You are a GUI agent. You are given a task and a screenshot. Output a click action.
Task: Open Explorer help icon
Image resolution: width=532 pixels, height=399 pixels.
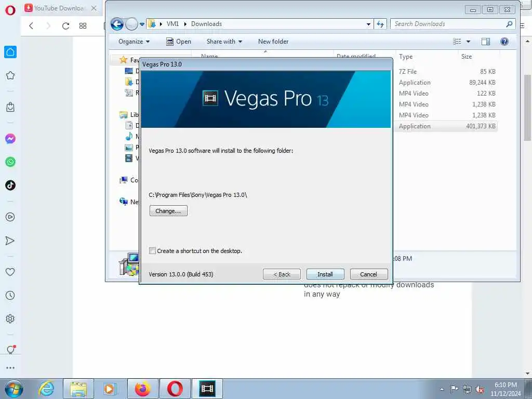click(x=504, y=42)
